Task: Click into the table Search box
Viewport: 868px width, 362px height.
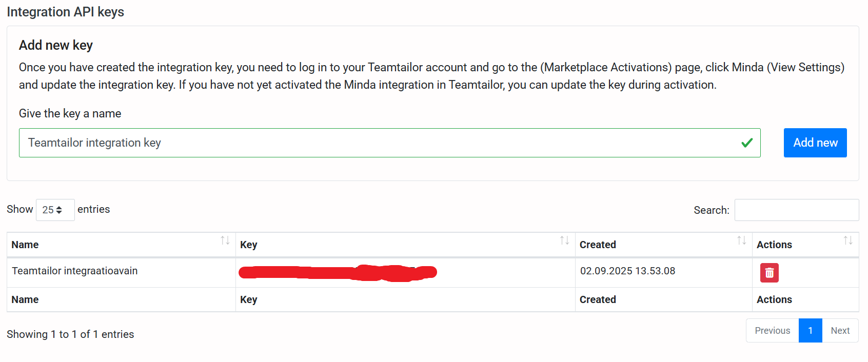Action: point(796,210)
